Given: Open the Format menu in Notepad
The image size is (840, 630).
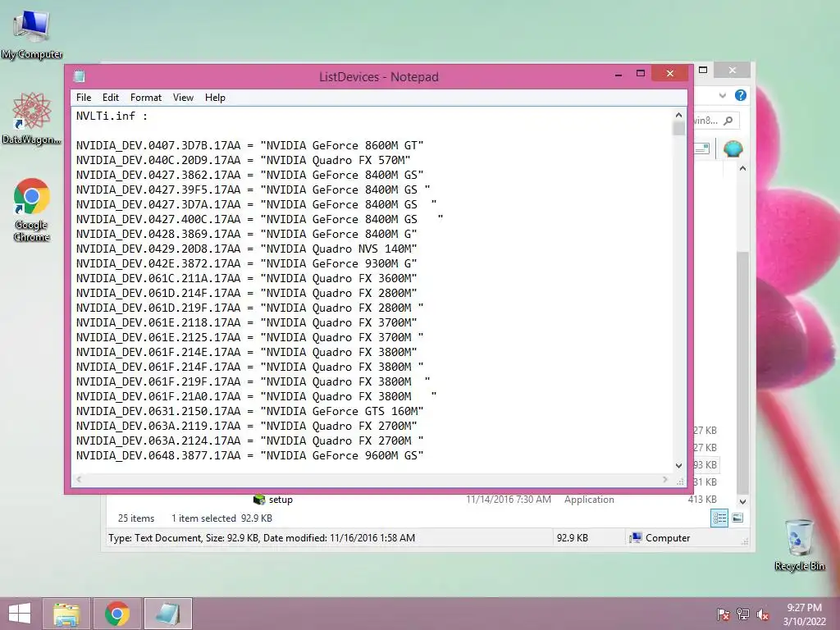Looking at the screenshot, I should click(x=146, y=98).
